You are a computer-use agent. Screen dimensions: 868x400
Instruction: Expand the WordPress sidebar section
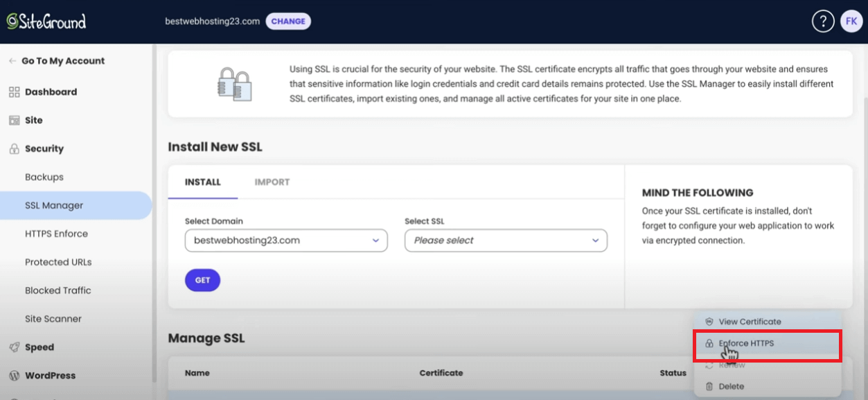[51, 376]
